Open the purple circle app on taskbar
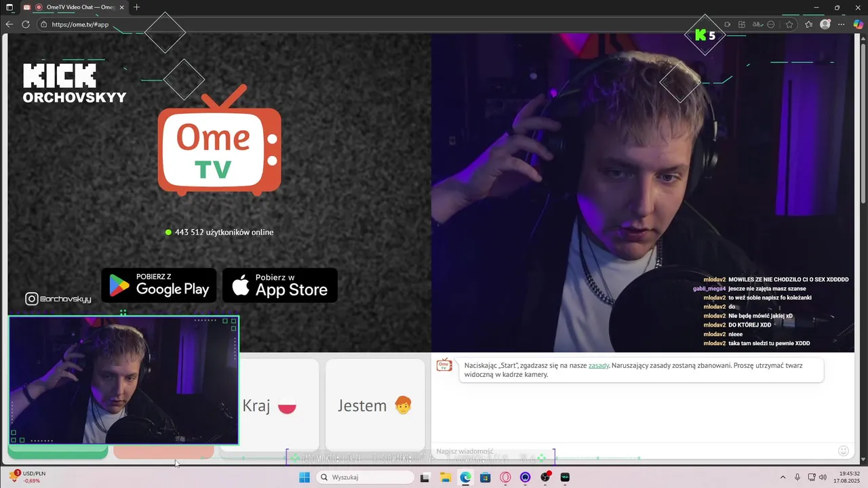The image size is (868, 488). coord(526,478)
